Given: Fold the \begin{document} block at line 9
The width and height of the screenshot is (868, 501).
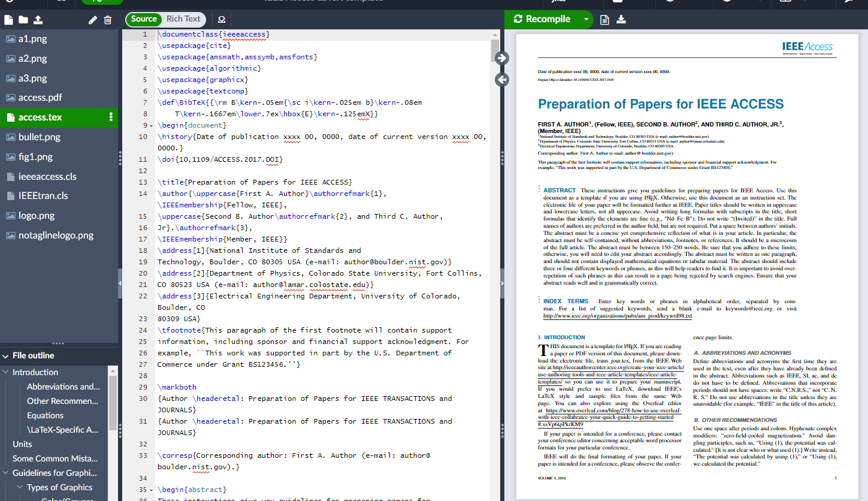Looking at the screenshot, I should click(x=152, y=126).
